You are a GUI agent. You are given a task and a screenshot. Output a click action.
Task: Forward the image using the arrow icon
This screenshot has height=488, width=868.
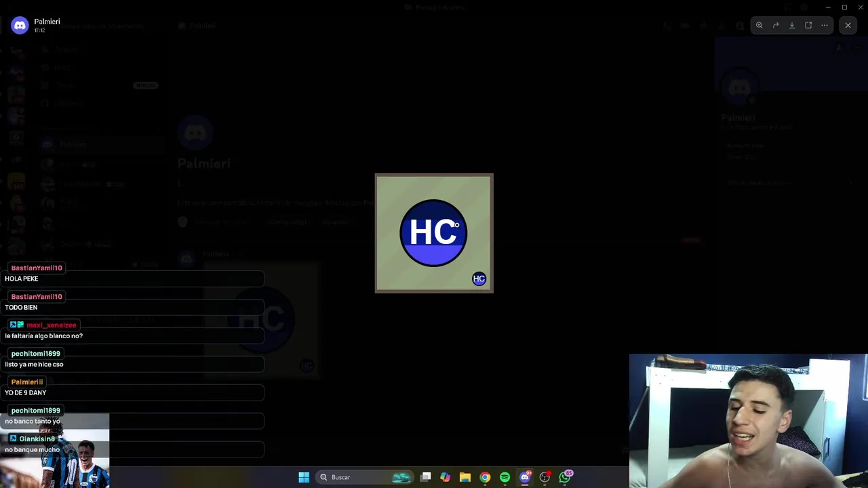(x=776, y=26)
